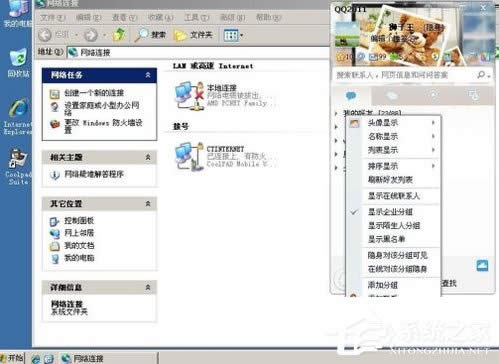
Task: Open the 高级 menu
Action: point(233,17)
